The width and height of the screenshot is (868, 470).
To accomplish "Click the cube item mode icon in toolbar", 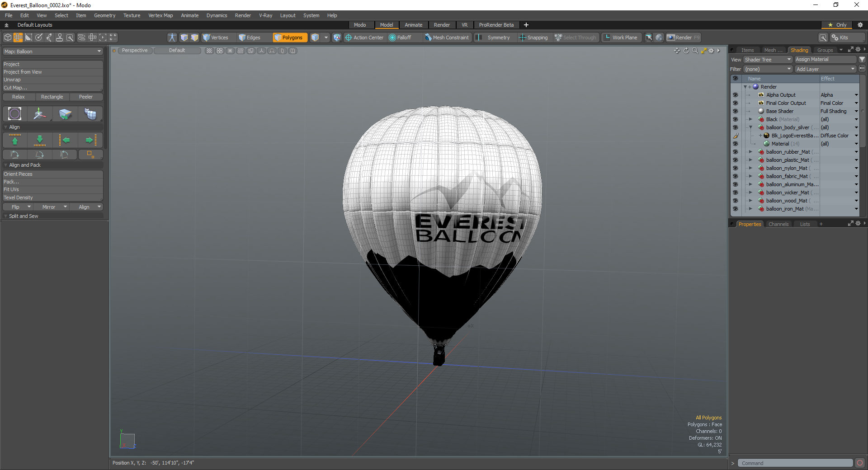I will pyautogui.click(x=8, y=38).
